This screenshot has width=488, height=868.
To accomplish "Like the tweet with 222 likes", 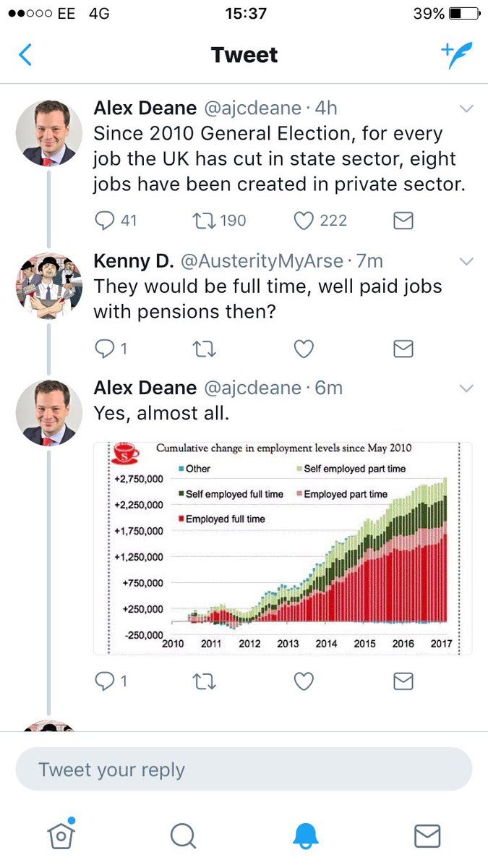I will tap(304, 221).
